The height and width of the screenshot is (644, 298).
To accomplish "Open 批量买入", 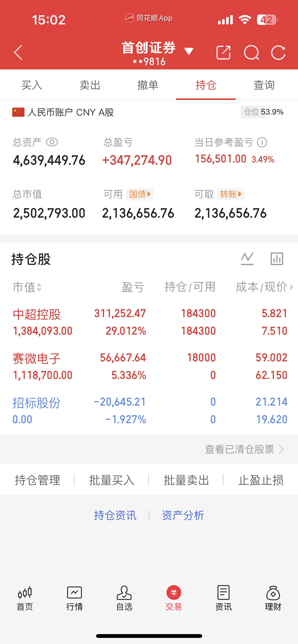I will pos(112,480).
